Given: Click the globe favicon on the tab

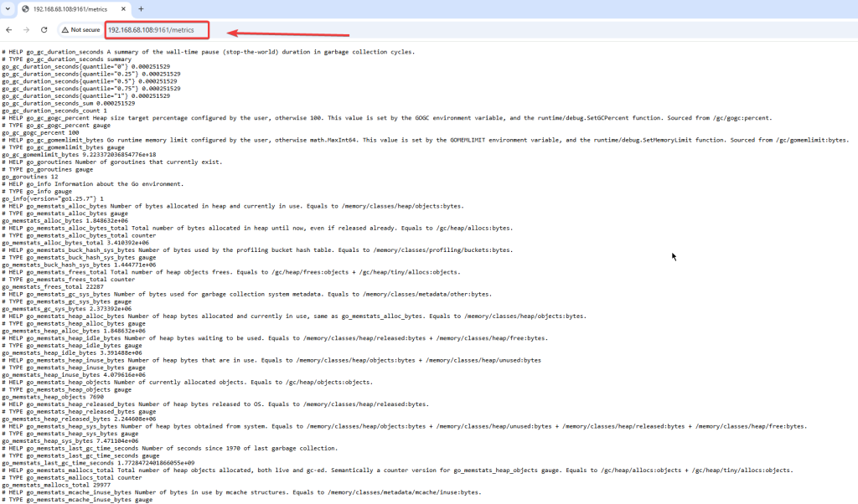Looking at the screenshot, I should 25,8.
